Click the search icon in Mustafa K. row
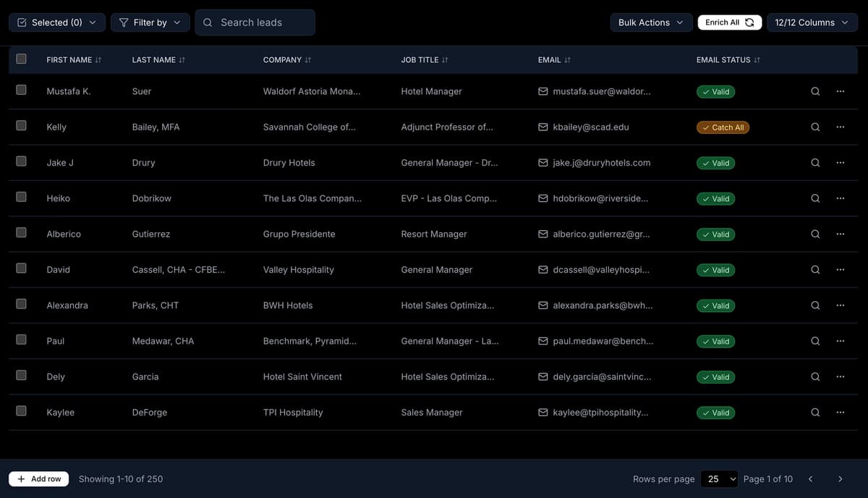Screen dimensions: 868x498 (815, 91)
